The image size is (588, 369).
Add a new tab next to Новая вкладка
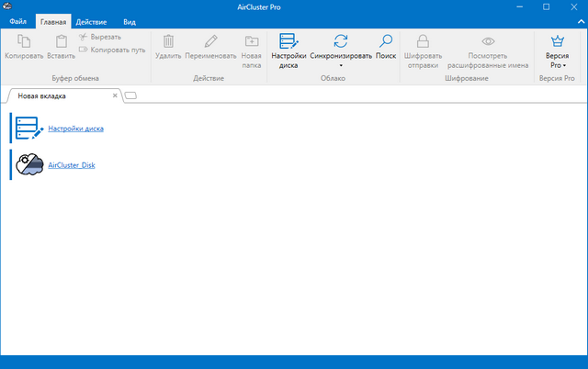[130, 95]
